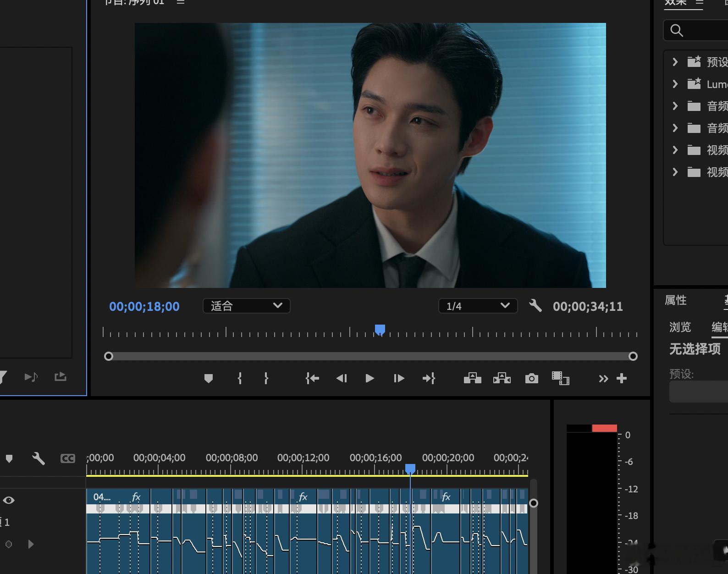The width and height of the screenshot is (728, 574).
Task: Click timeline ruler at 00;00;16;00
Action: tap(375, 458)
